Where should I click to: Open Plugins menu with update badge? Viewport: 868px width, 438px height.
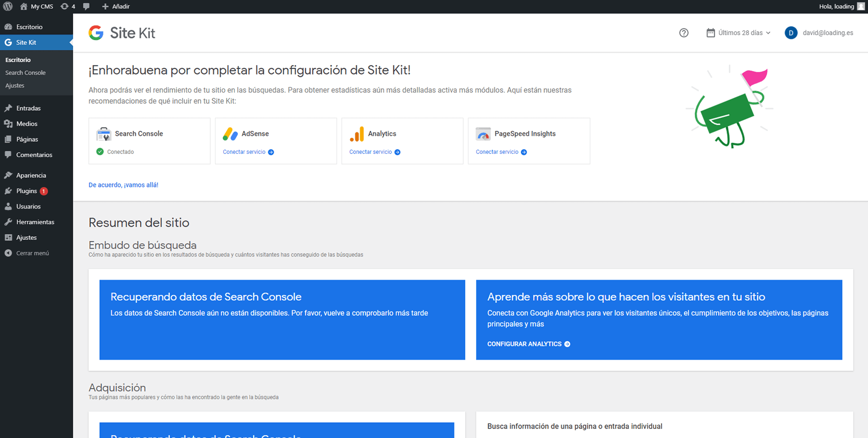point(36,191)
